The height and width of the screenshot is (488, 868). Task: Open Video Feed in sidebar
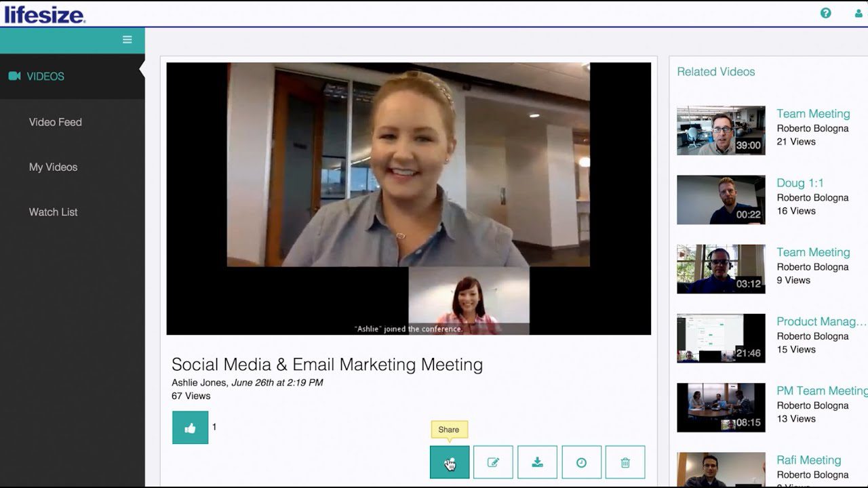coord(56,122)
